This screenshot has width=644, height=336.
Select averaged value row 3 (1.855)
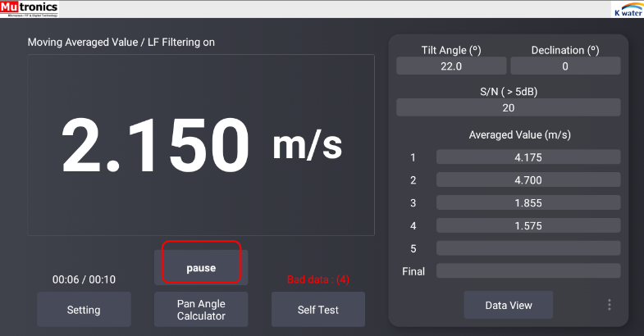pos(528,202)
